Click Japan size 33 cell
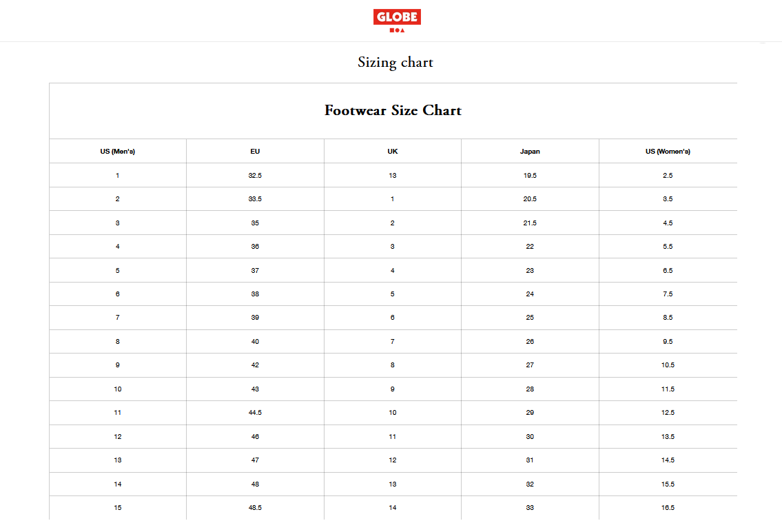Viewport: 782px width, 532px height. [x=530, y=508]
